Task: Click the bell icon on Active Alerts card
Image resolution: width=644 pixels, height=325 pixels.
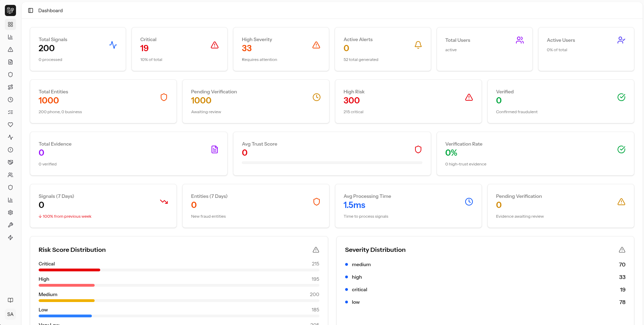Action: click(418, 45)
